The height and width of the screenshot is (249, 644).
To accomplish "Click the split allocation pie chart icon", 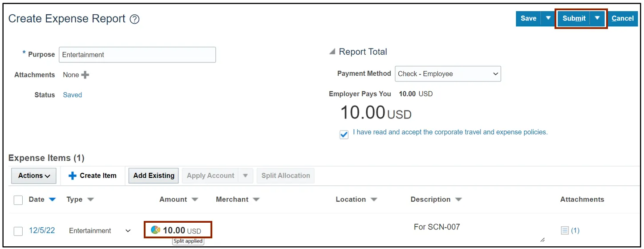I will pyautogui.click(x=155, y=230).
